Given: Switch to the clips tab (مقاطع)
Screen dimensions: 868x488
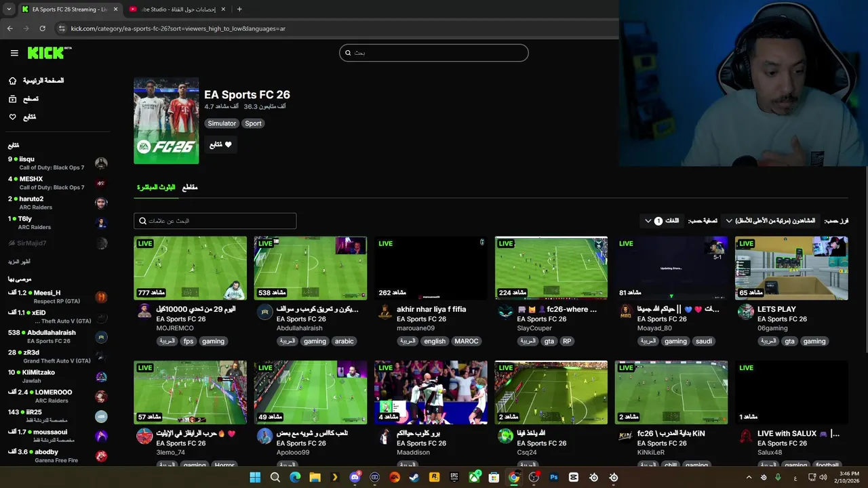Looking at the screenshot, I should point(190,187).
